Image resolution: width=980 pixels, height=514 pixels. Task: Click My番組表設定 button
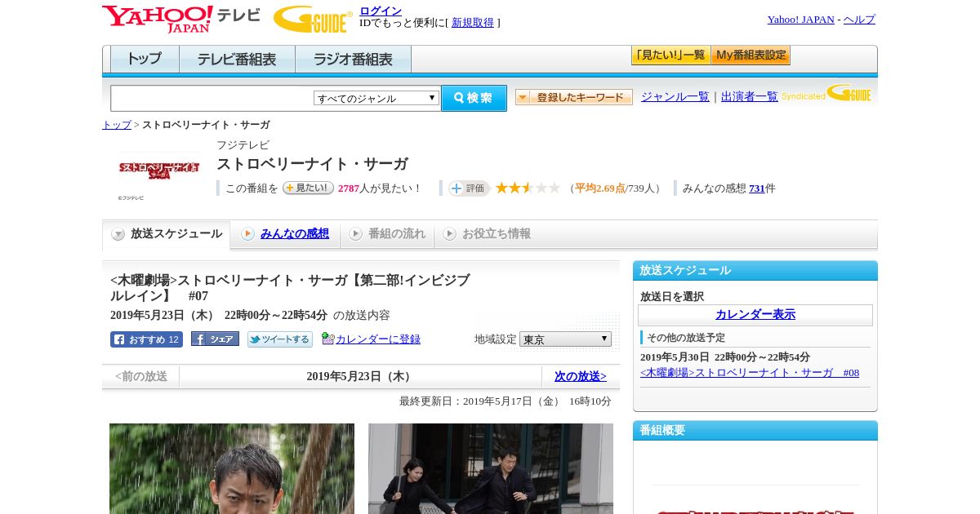pos(751,55)
